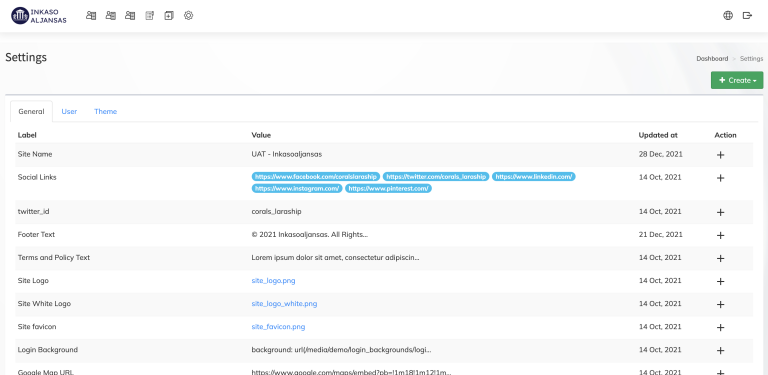
Task: Select the Site White Logo label cell
Action: point(44,304)
